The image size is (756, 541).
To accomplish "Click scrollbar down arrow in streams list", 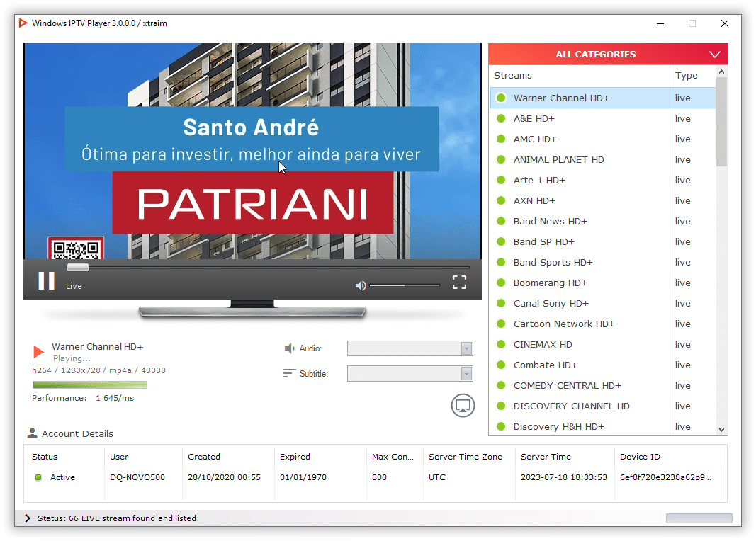I will click(722, 430).
